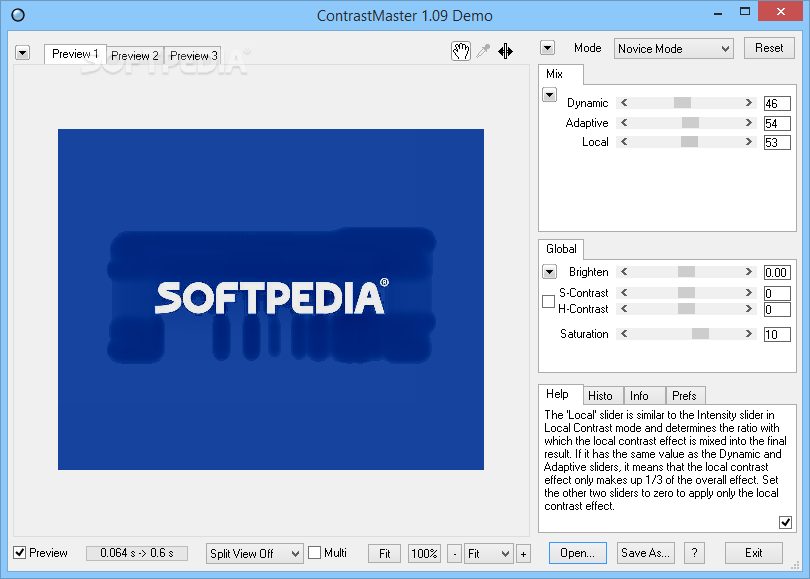Decrease Dynamic slider with left arrow
The image size is (810, 579).
click(624, 103)
